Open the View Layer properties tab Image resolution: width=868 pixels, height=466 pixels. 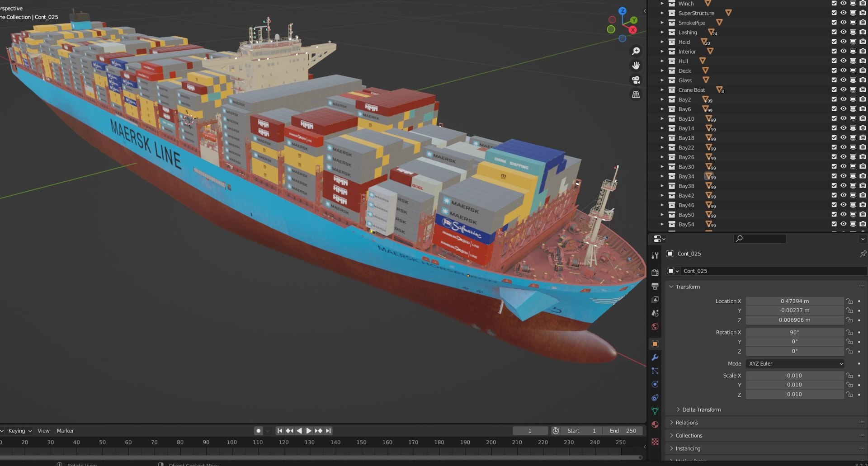coord(655,299)
